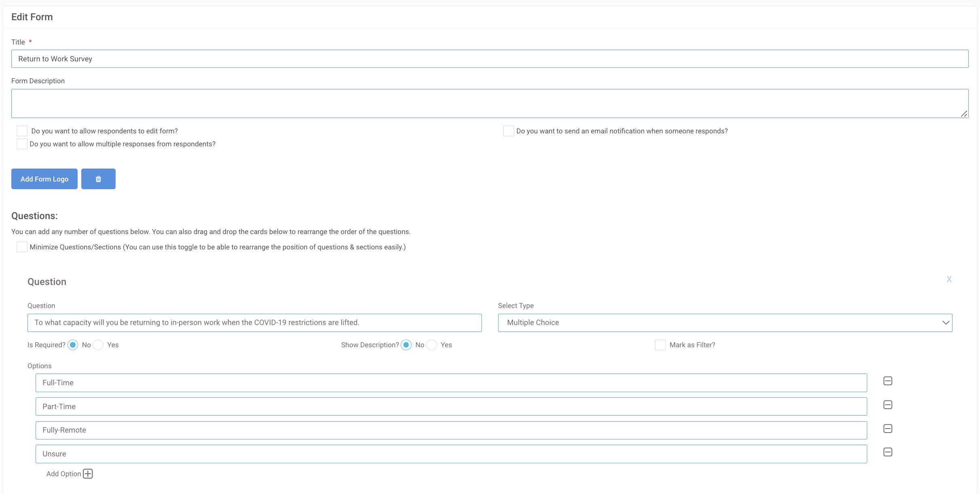980x494 pixels.
Task: Click the Form Description text area
Action: (490, 103)
